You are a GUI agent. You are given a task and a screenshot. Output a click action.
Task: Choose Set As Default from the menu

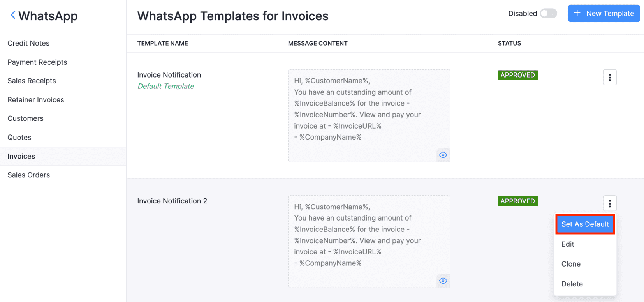coord(585,224)
